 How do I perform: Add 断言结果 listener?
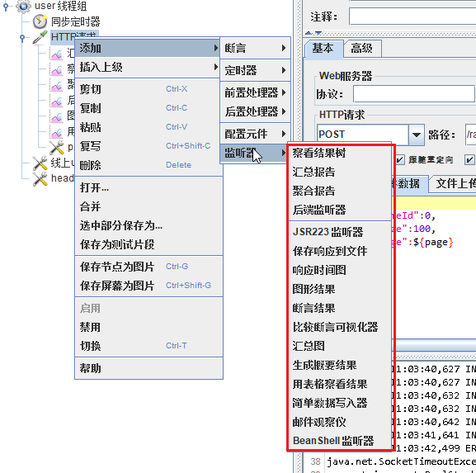340,308
